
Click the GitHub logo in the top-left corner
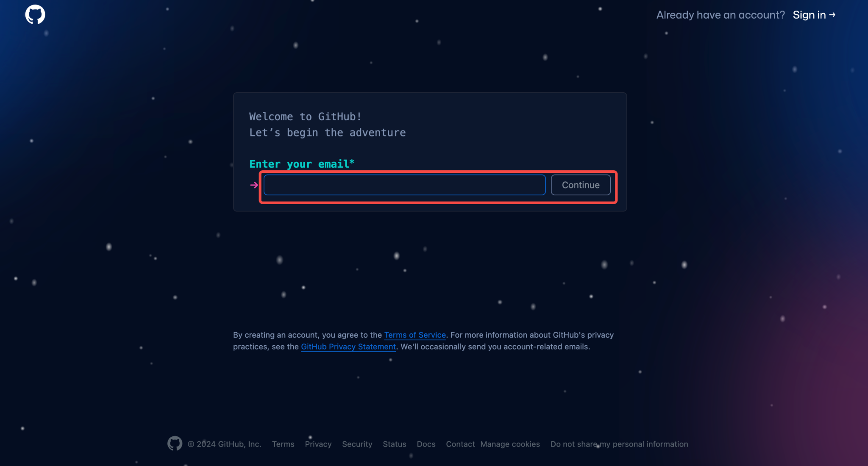coord(35,14)
